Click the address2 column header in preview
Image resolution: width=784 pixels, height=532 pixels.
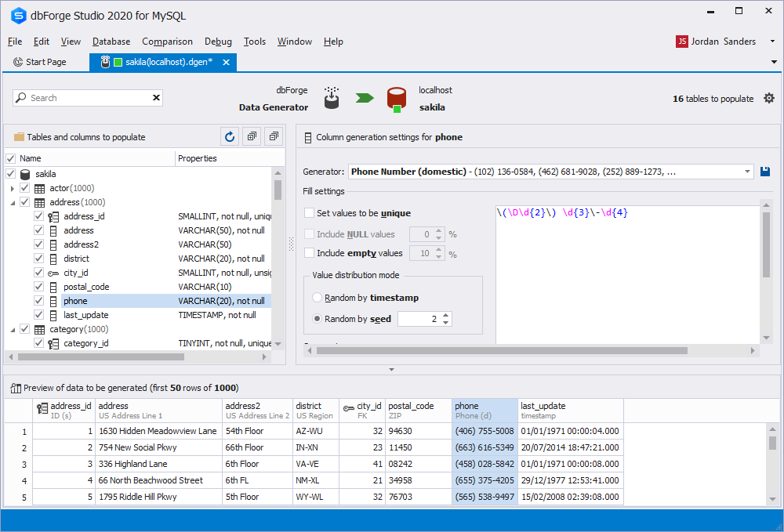pyautogui.click(x=257, y=410)
